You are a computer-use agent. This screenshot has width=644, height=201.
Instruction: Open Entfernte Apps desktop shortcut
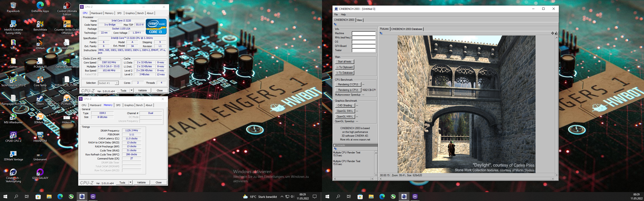[40, 7]
